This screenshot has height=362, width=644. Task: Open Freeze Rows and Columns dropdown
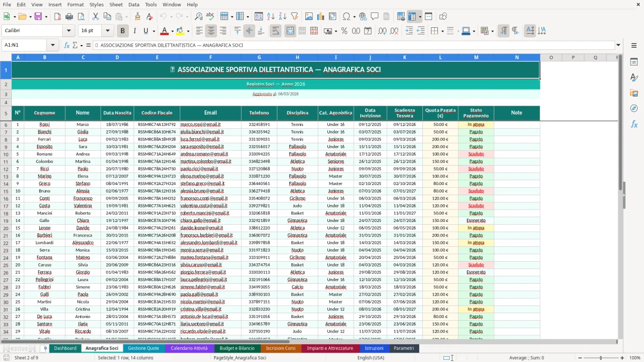(x=420, y=17)
